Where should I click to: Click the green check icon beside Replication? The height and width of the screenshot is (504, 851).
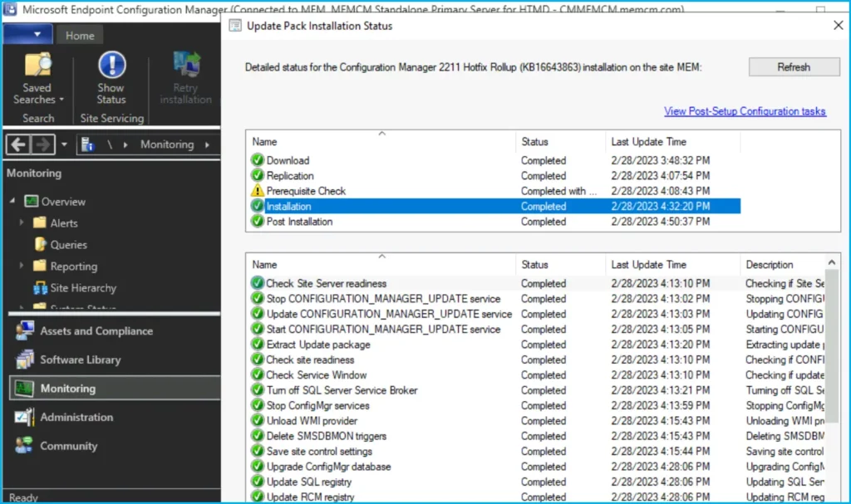pyautogui.click(x=258, y=175)
